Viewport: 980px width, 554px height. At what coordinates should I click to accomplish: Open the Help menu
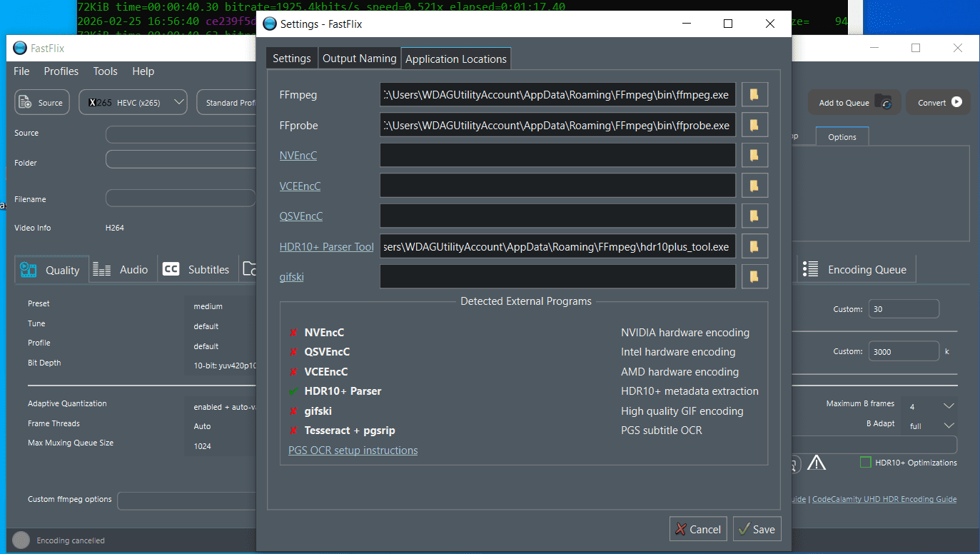pyautogui.click(x=143, y=71)
